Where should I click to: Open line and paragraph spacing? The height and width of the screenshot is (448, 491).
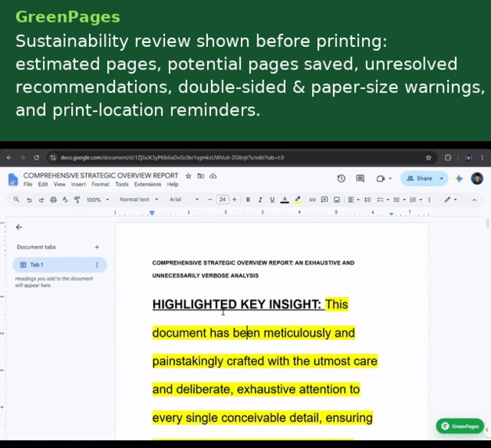click(x=367, y=199)
